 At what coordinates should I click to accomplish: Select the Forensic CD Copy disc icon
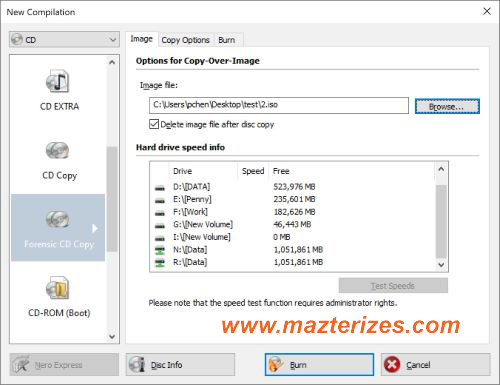point(57,219)
